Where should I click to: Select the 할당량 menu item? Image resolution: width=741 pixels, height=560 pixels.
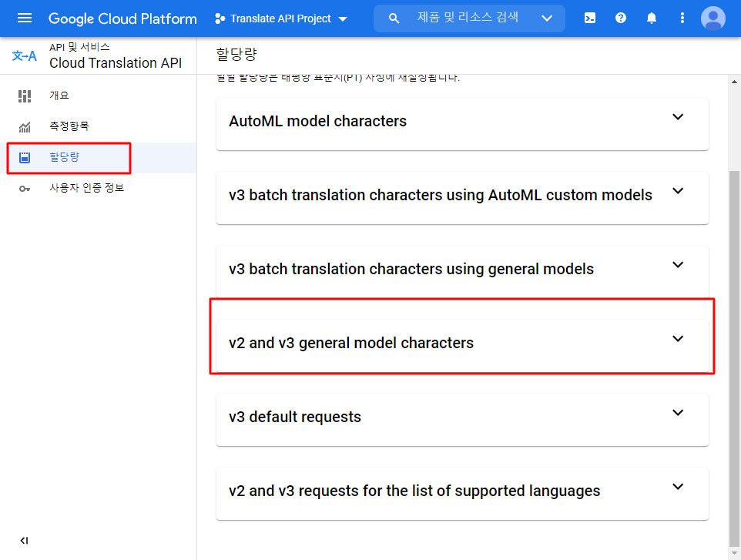click(x=99, y=157)
